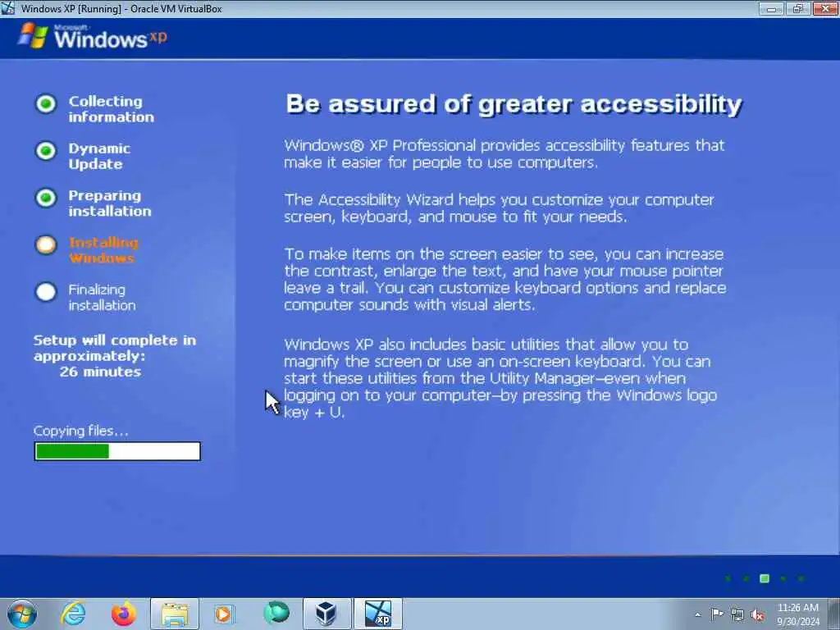840x630 pixels.
Task: Launch Internet Explorer from the taskbar
Action: (73, 614)
